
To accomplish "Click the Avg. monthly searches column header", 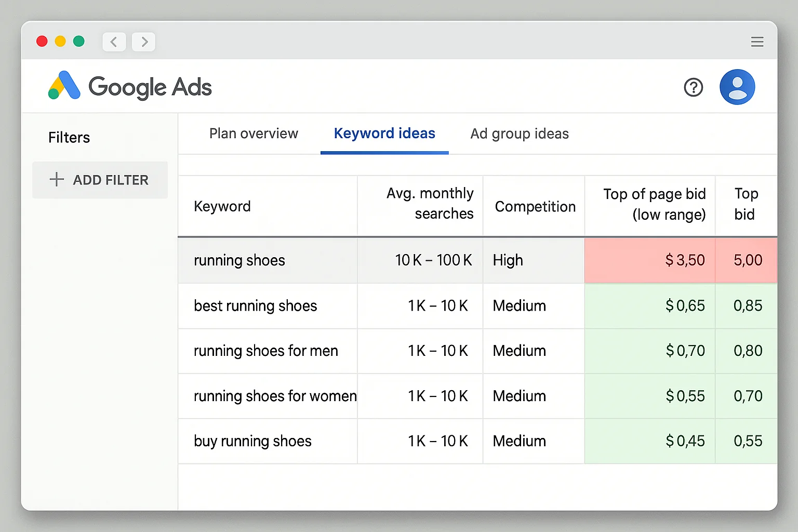I will (430, 204).
